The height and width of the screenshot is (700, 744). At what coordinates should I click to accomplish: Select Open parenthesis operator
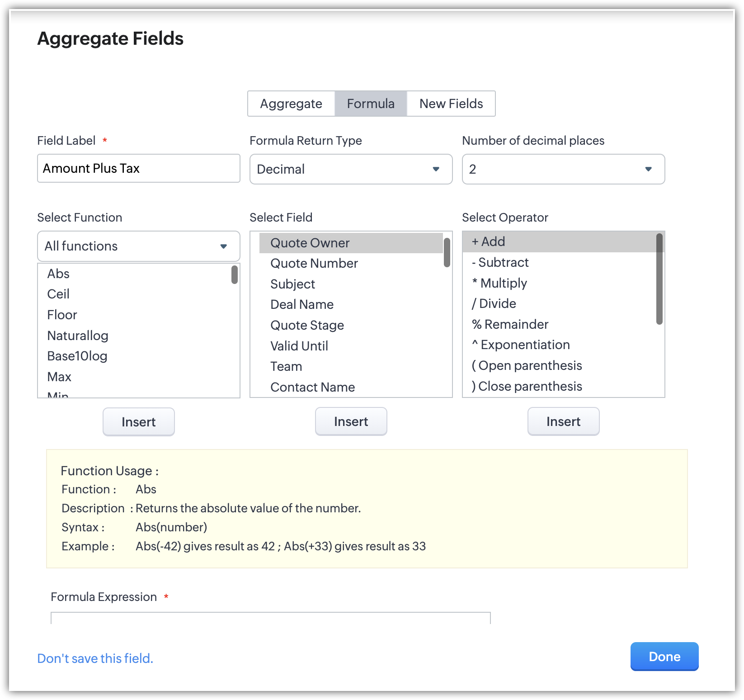click(x=527, y=365)
